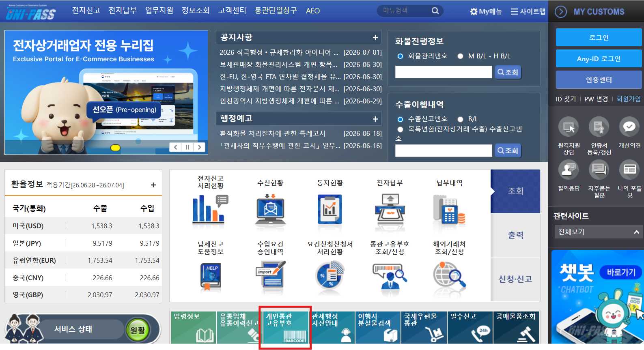Select the M B/L - H B/L radio button
Image resolution: width=644 pixels, height=350 pixels.
(460, 56)
